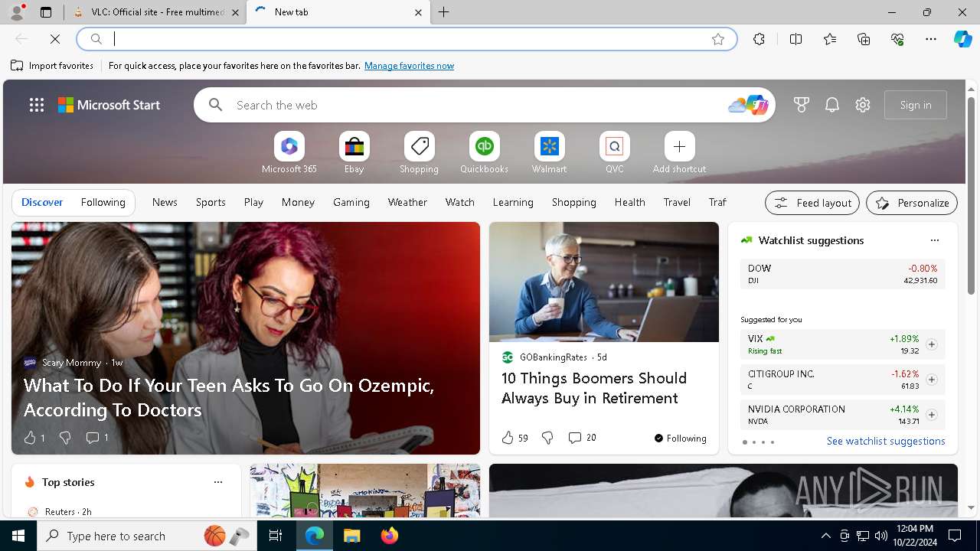Image resolution: width=980 pixels, height=551 pixels.
Task: Open the Extensions puzzle icon
Action: click(x=759, y=39)
